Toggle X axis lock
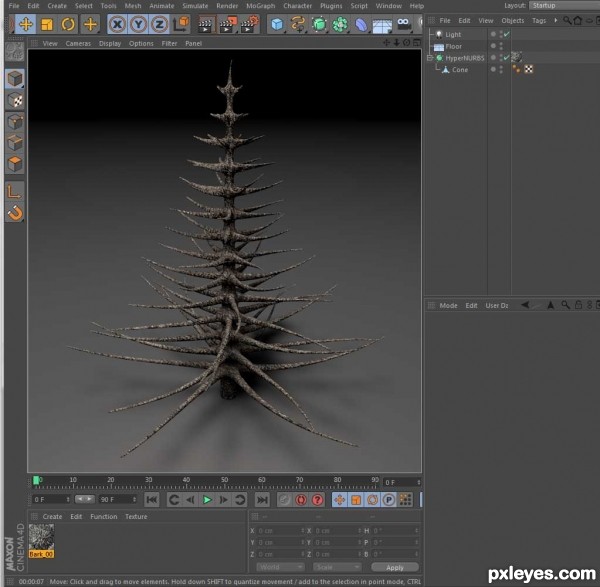The width and height of the screenshot is (600, 587). [117, 24]
